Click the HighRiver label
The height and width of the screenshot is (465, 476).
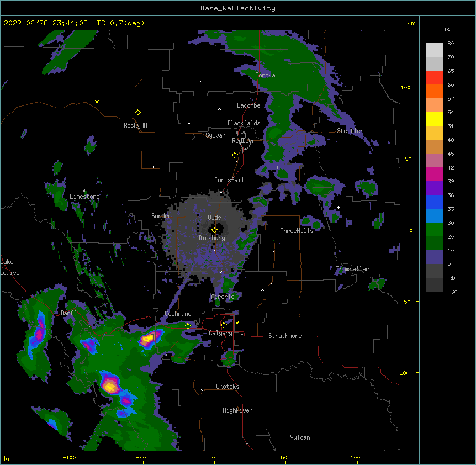click(x=237, y=411)
